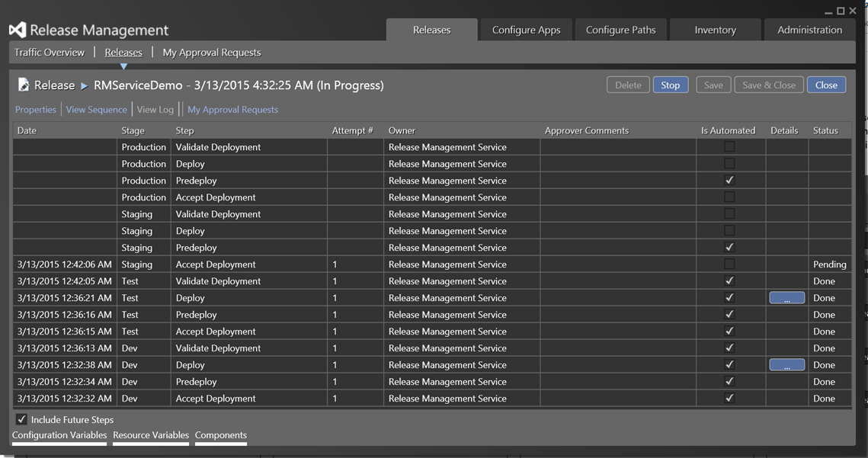Image resolution: width=868 pixels, height=458 pixels.
Task: Open details for the Dev Deploy step
Action: pyautogui.click(x=786, y=365)
